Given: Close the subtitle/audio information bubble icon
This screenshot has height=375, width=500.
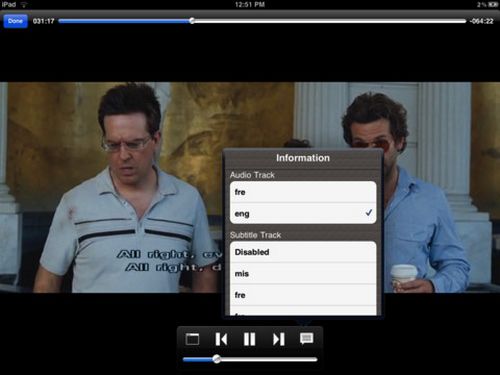Looking at the screenshot, I should [x=307, y=339].
